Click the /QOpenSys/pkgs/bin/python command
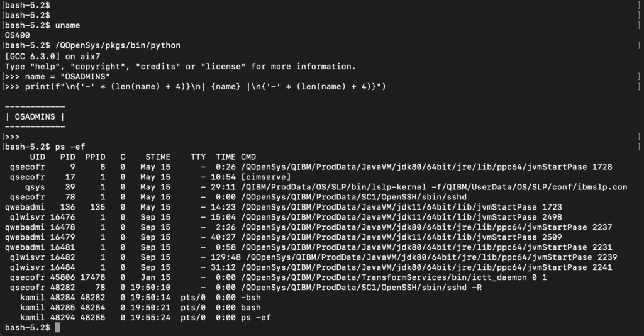The image size is (644, 336). click(118, 45)
